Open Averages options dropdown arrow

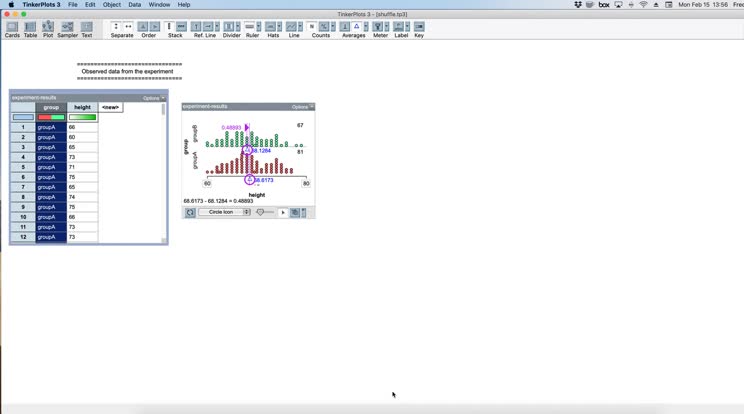pos(366,27)
